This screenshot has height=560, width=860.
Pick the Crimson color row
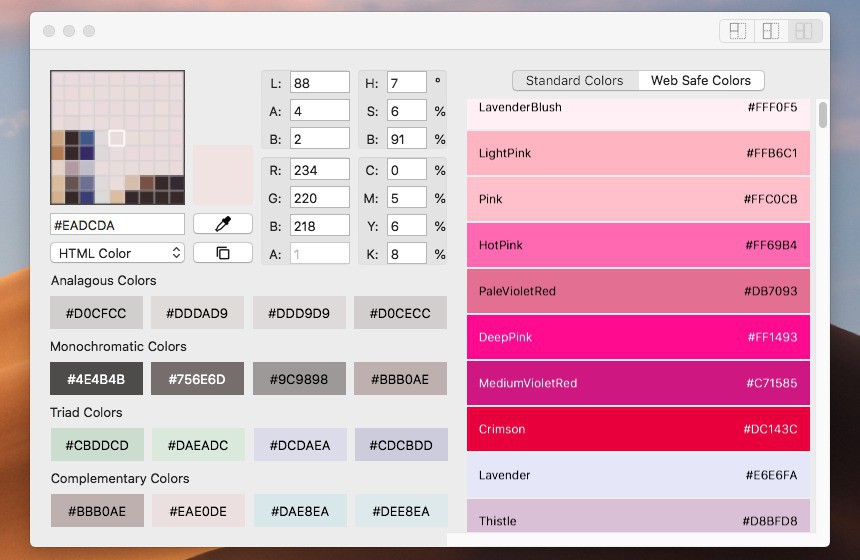coord(638,429)
